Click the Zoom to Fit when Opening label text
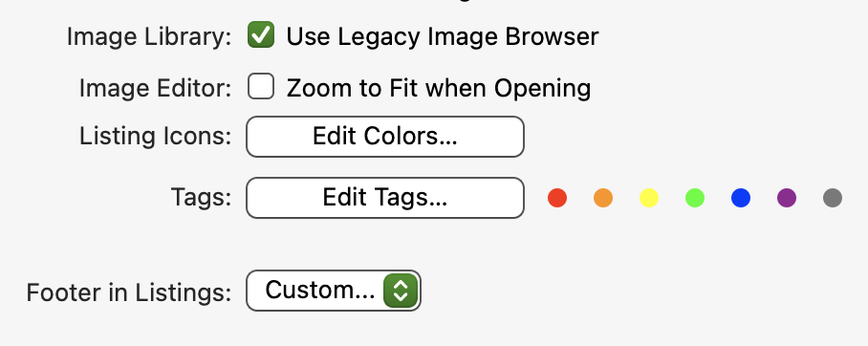 click(439, 88)
